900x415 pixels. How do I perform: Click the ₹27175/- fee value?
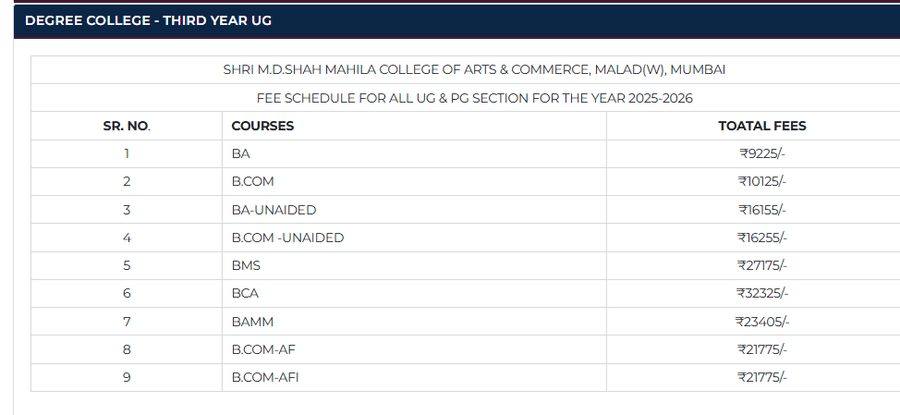coord(762,266)
